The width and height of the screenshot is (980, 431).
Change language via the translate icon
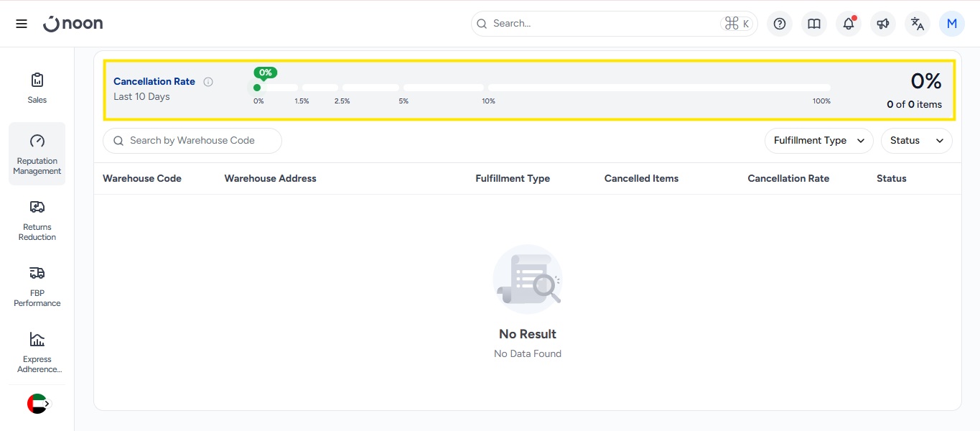[x=918, y=24]
